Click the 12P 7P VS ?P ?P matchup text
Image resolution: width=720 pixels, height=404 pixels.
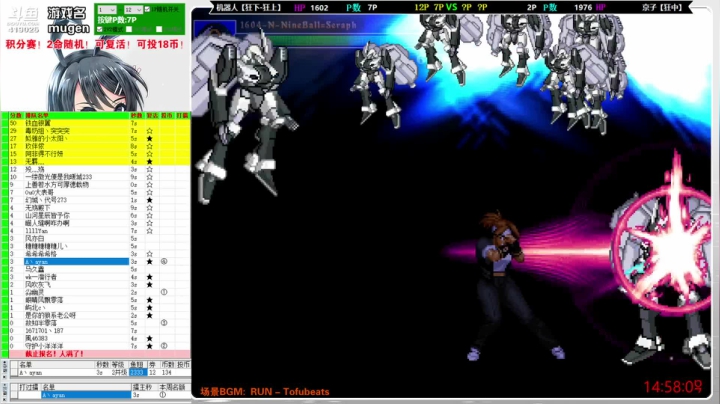450,8
